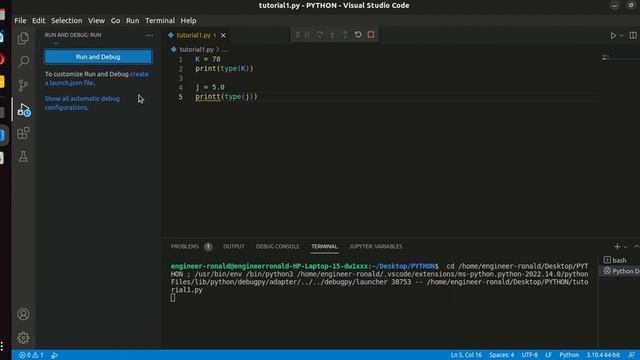Open the Testing flask view
The image size is (640, 360).
pyautogui.click(x=23, y=156)
